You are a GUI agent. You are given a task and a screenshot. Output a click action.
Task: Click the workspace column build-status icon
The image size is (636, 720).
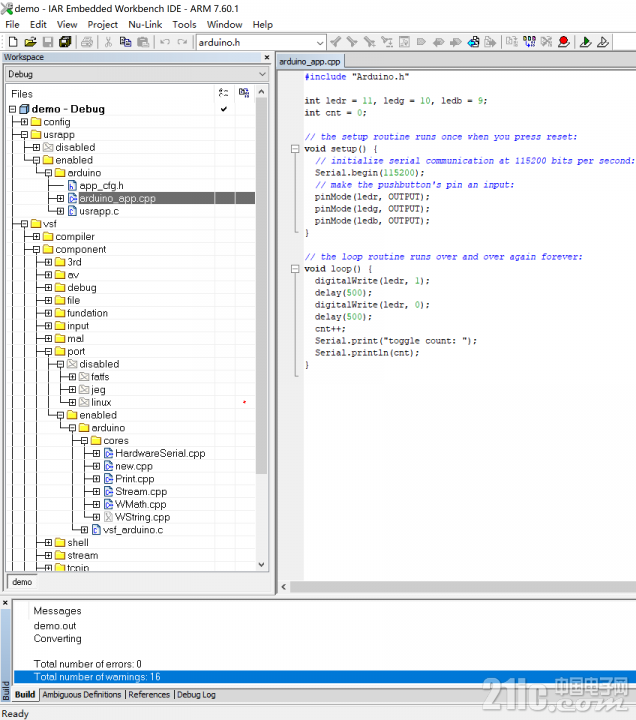pyautogui.click(x=224, y=93)
